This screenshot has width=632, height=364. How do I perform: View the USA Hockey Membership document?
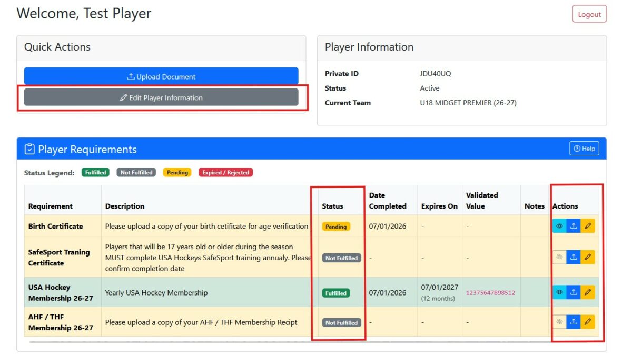tap(559, 292)
